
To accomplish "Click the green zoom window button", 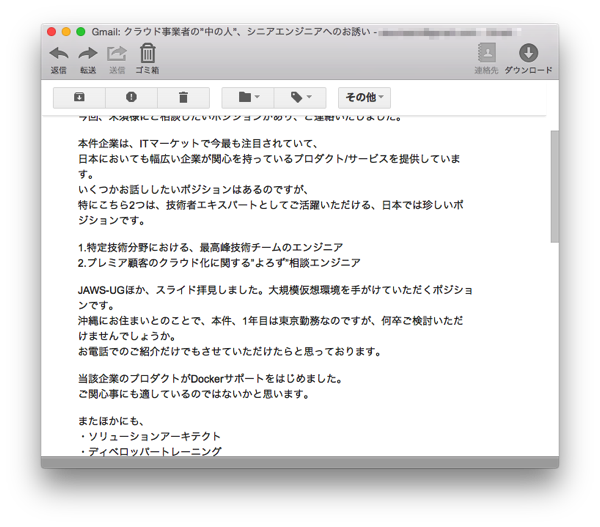I will (81, 32).
